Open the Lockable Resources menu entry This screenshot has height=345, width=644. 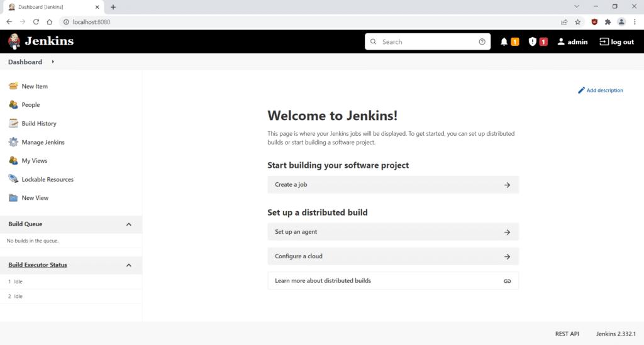click(x=48, y=179)
